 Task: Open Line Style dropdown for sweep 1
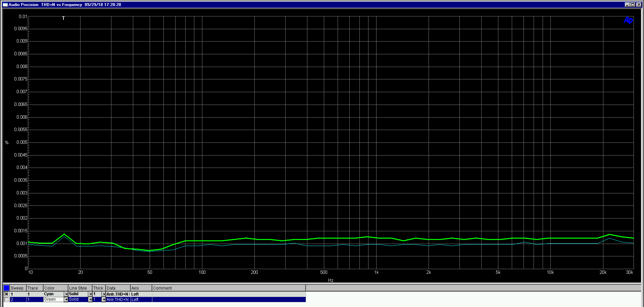pos(90,294)
